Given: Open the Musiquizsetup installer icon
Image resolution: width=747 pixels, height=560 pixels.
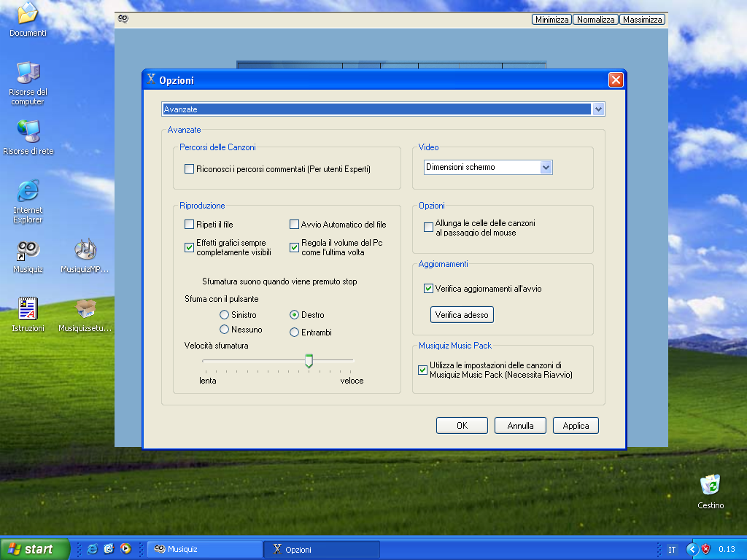Looking at the screenshot, I should (85, 309).
